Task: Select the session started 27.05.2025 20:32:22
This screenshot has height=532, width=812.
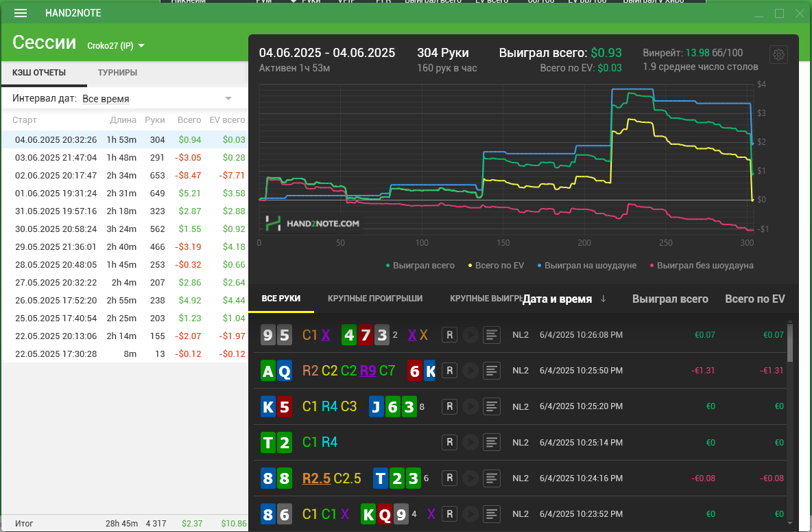Action: pos(124,283)
